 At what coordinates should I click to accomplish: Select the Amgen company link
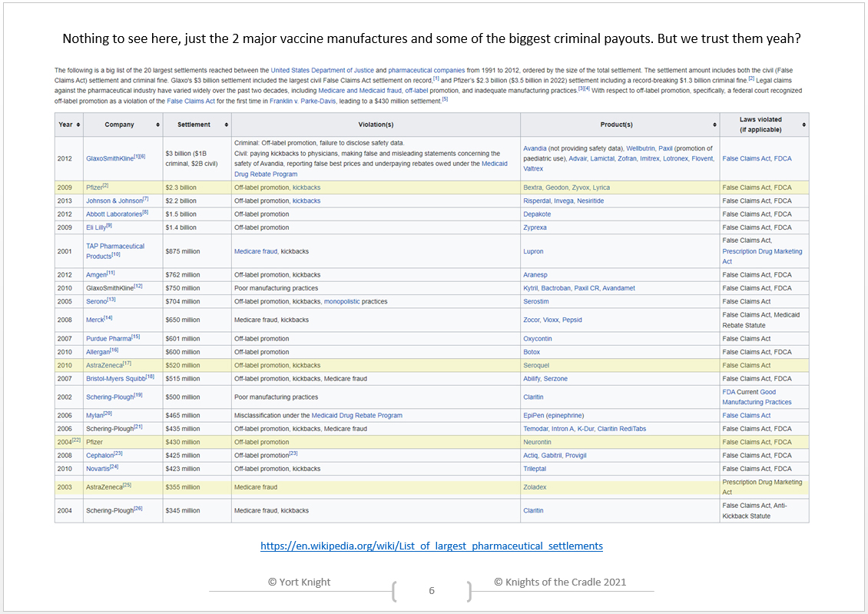click(96, 274)
